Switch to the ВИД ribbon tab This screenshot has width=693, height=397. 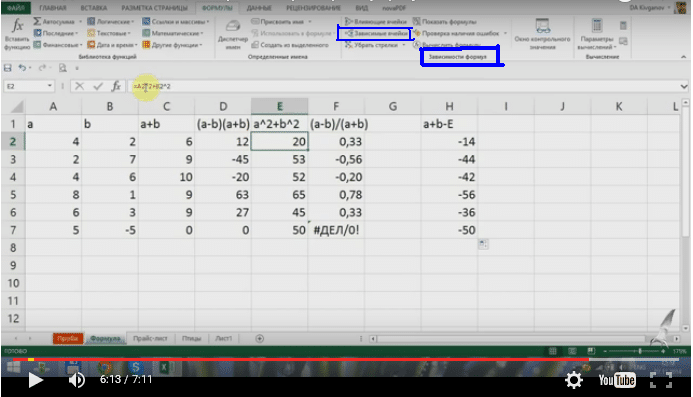tap(362, 8)
